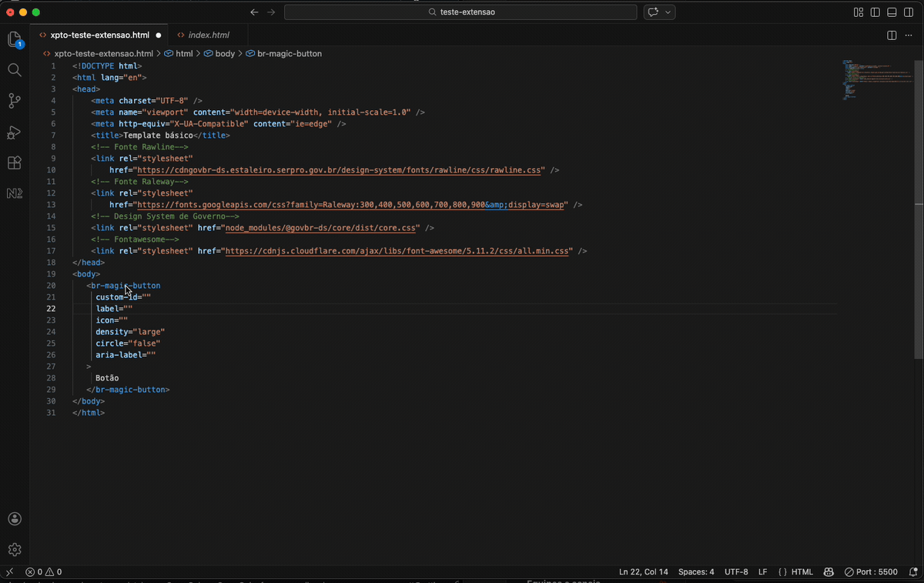Screen dimensions: 924x583
Task: Open the chat dropdown arrow next to the Copilot icon
Action: click(668, 12)
